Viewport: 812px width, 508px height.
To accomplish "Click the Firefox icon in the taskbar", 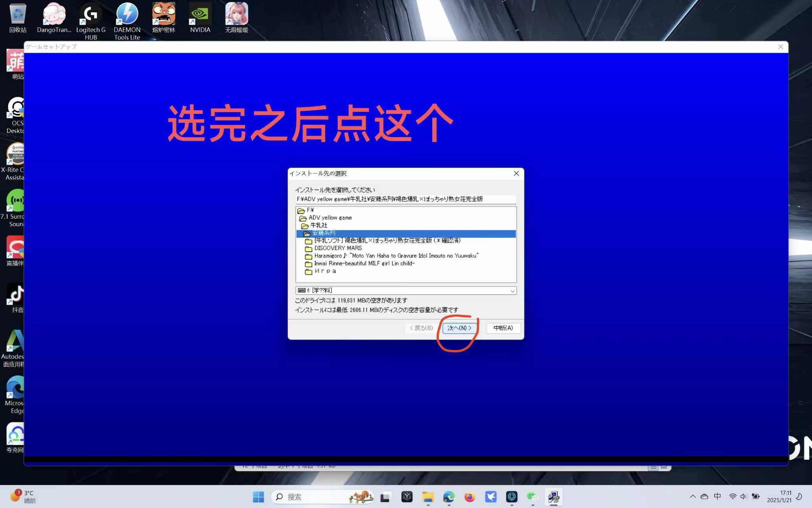I will click(x=469, y=496).
